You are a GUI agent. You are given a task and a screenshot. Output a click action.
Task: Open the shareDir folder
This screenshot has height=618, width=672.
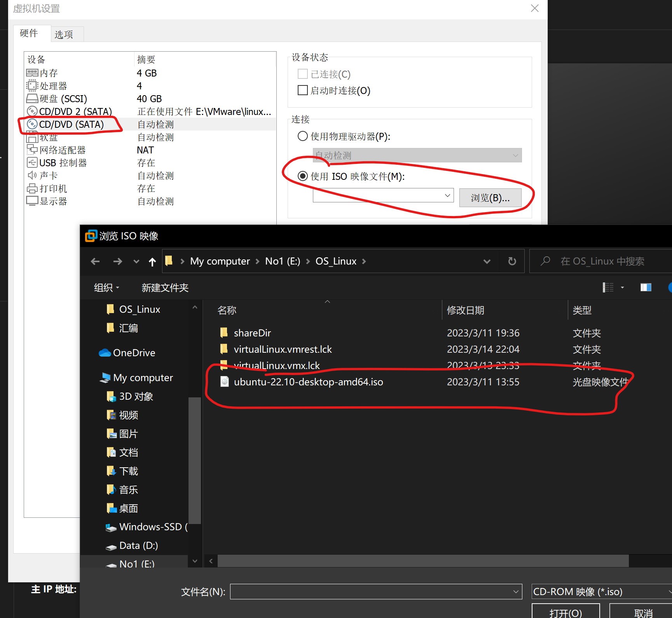pyautogui.click(x=252, y=333)
